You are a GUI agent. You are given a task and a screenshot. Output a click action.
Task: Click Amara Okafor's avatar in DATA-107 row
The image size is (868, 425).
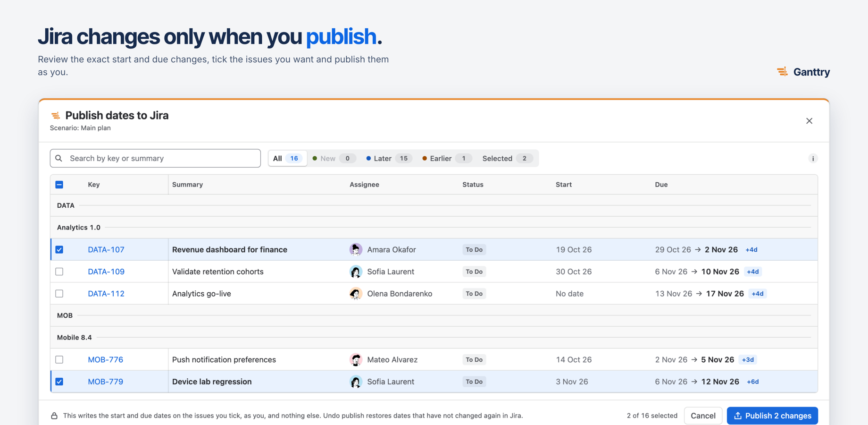tap(356, 249)
